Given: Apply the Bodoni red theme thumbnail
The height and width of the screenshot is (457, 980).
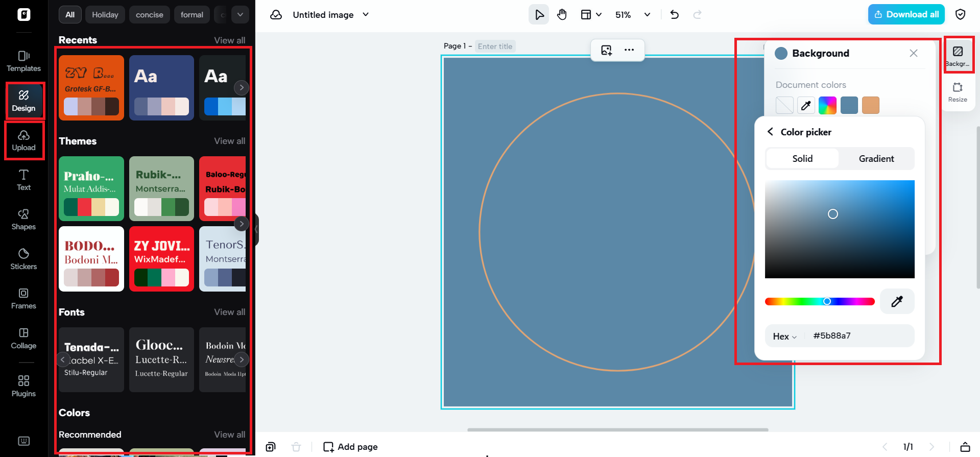Looking at the screenshot, I should [x=91, y=259].
